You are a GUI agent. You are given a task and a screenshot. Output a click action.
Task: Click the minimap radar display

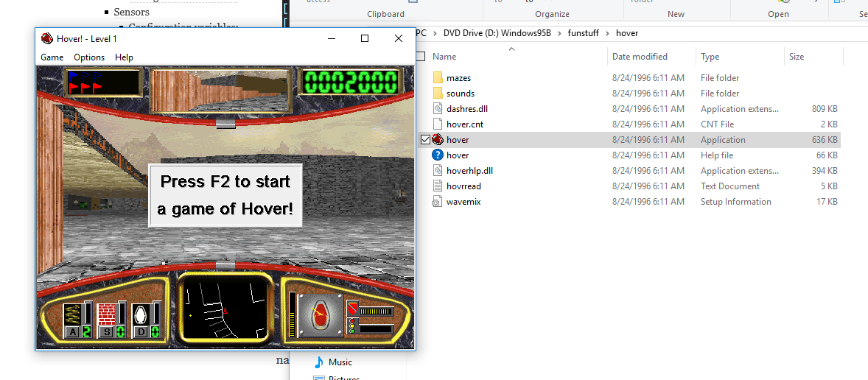point(225,309)
